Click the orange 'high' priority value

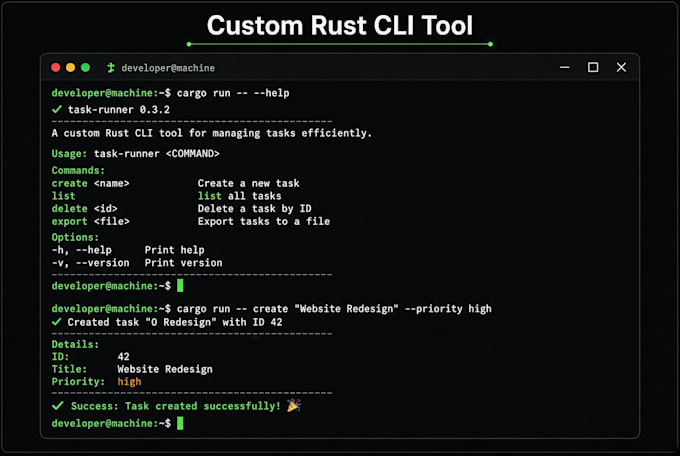[129, 382]
